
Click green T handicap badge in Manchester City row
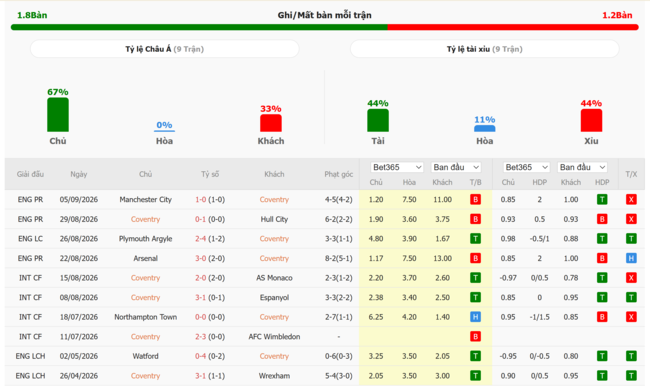coord(602,199)
